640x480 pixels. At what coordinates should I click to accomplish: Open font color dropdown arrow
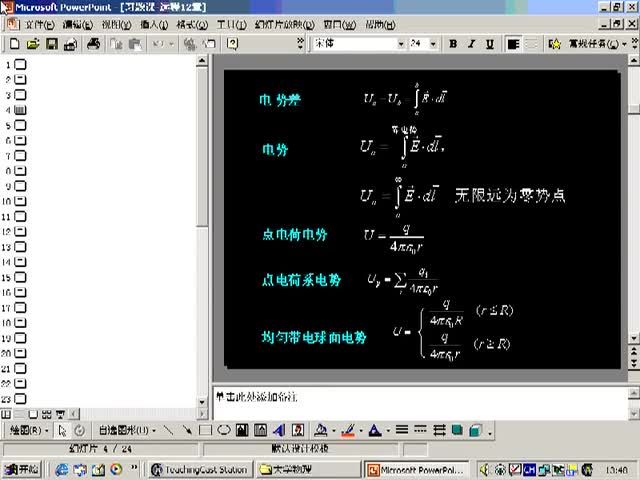click(x=388, y=431)
